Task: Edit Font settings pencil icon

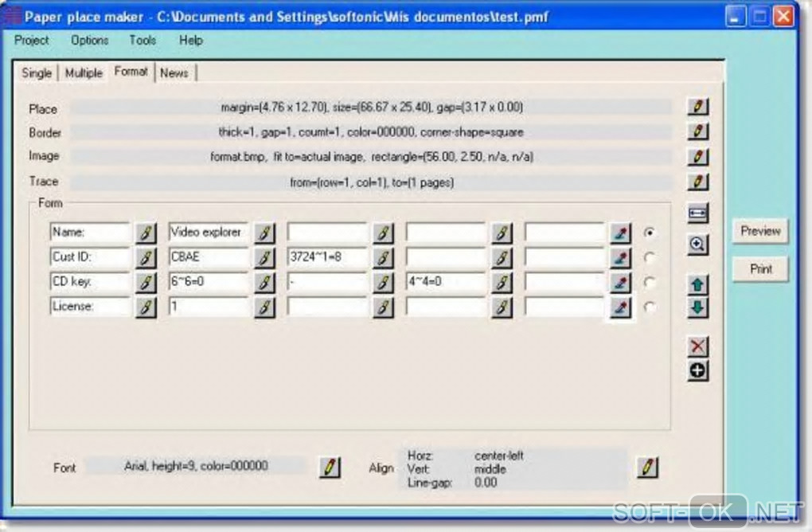Action: [x=330, y=467]
